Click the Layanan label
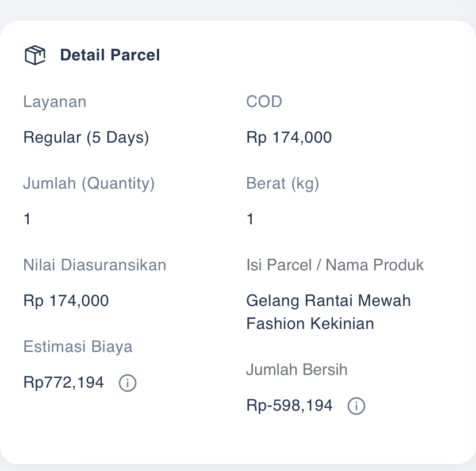This screenshot has width=476, height=471. (55, 102)
